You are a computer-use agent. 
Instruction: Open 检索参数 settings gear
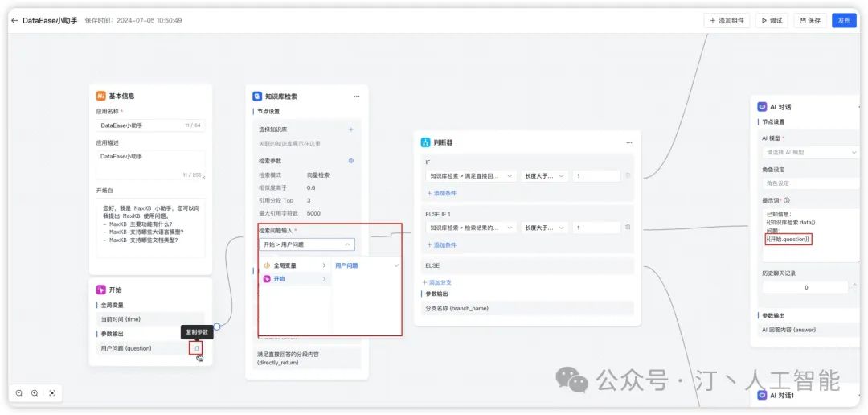coord(350,161)
